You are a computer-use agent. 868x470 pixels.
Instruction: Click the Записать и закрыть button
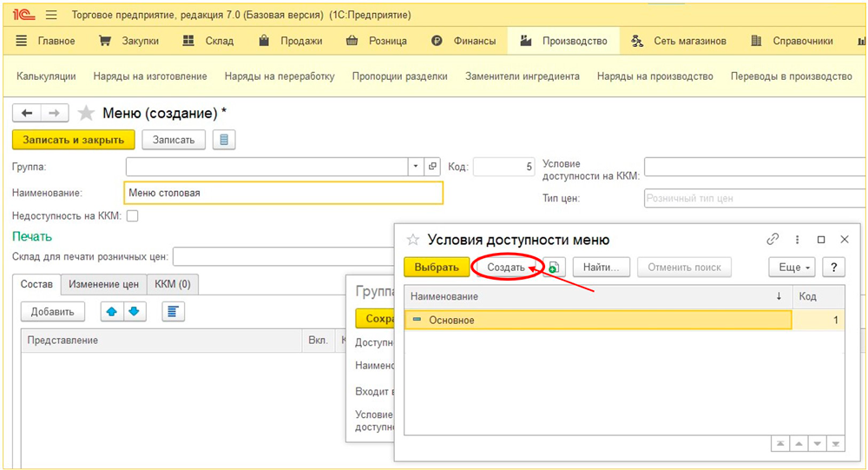[x=74, y=140]
